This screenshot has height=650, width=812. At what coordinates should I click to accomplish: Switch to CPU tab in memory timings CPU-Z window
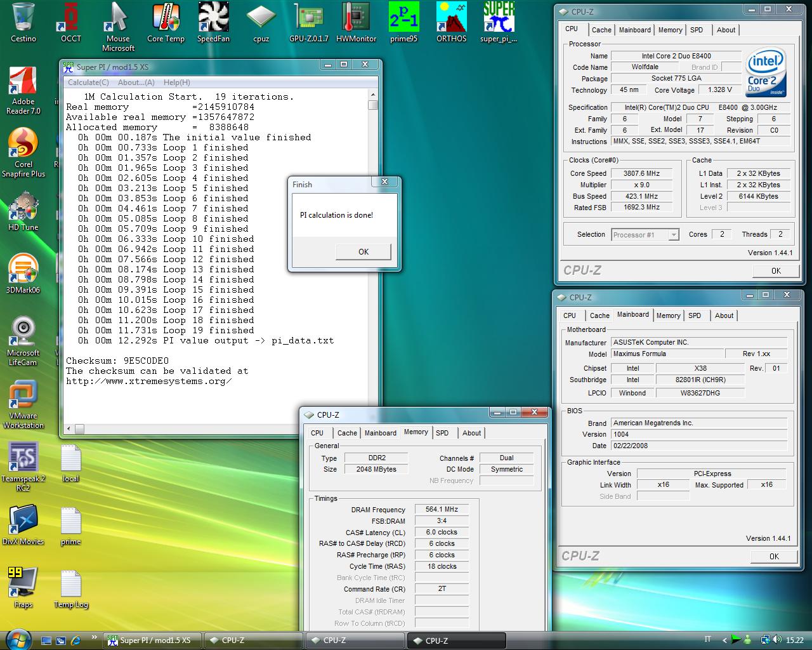317,433
